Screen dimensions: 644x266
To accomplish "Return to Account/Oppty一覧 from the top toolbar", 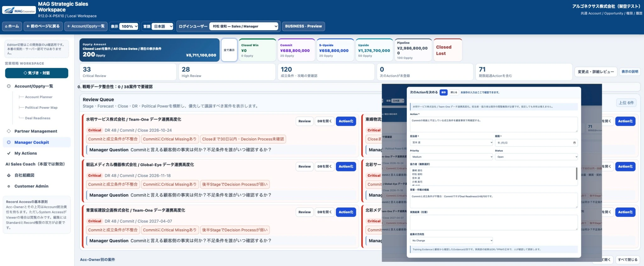I will point(86,26).
